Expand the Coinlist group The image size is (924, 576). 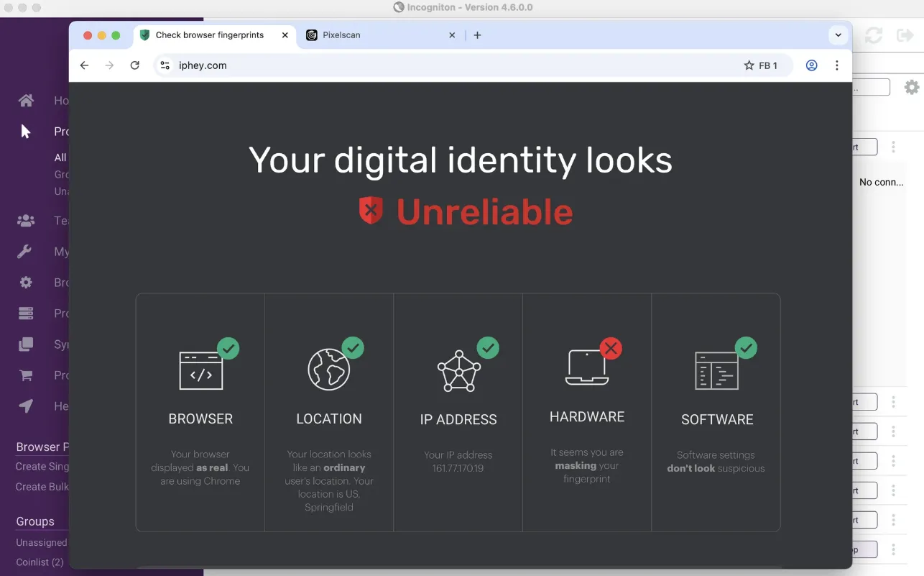pyautogui.click(x=40, y=562)
